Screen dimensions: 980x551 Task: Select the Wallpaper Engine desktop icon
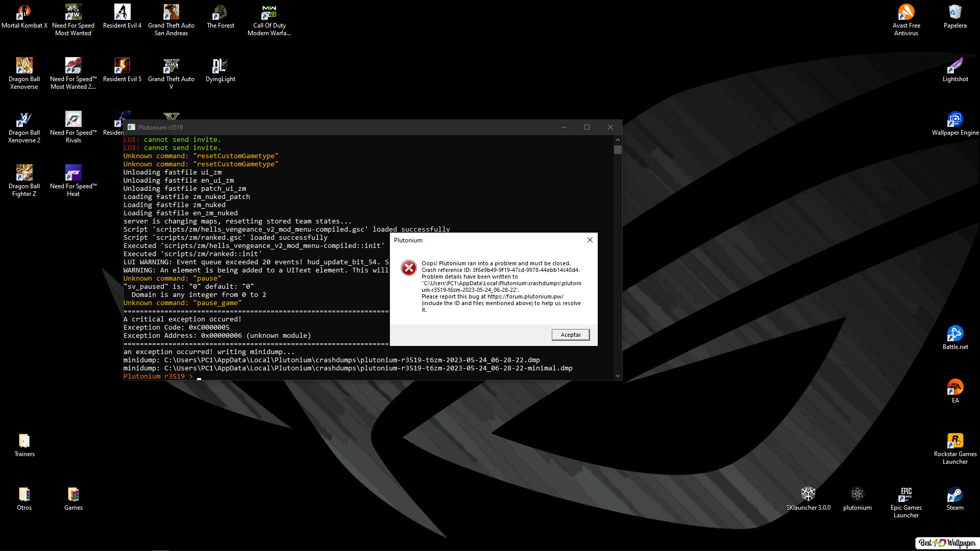pos(955,123)
